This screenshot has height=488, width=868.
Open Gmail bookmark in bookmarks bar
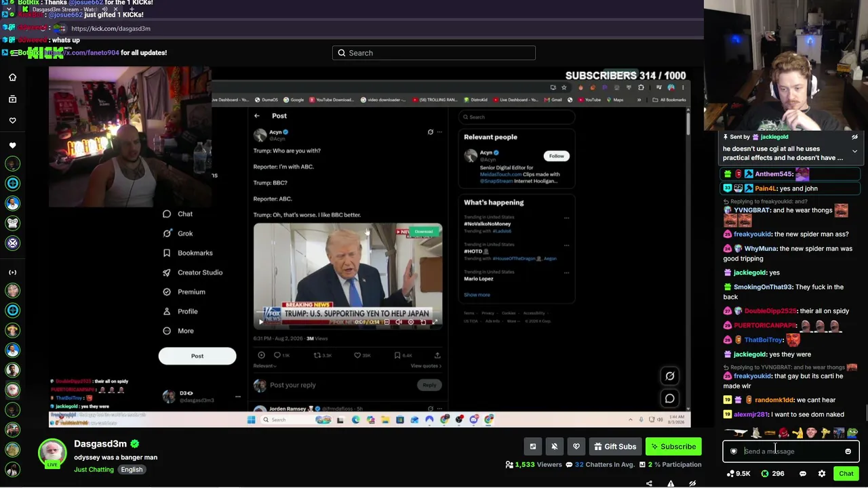(x=553, y=100)
